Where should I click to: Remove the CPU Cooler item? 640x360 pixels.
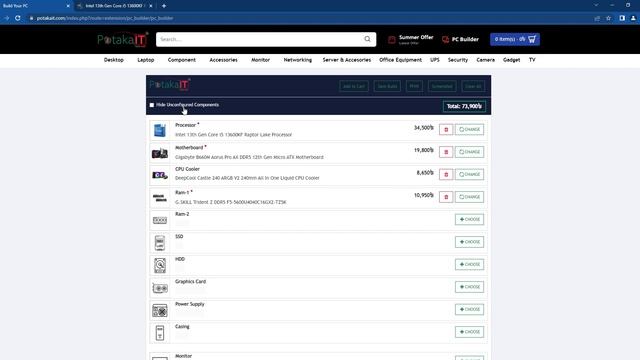[446, 174]
